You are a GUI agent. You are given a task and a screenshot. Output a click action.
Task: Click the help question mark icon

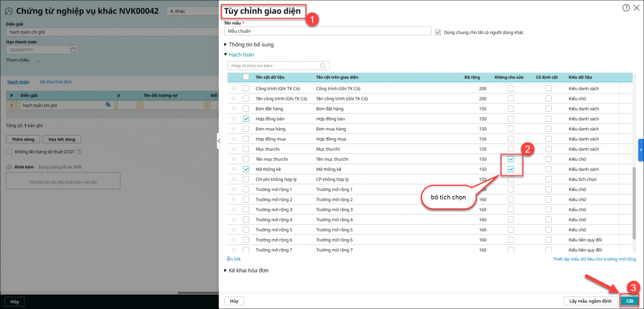[x=626, y=8]
